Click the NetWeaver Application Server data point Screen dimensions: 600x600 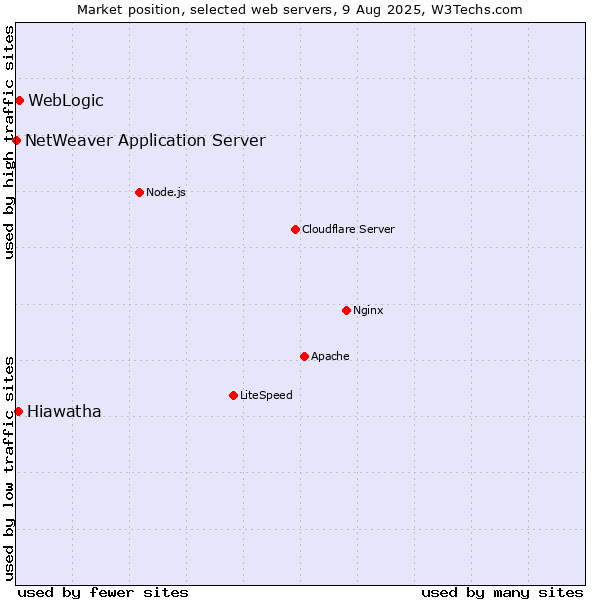(x=16, y=140)
